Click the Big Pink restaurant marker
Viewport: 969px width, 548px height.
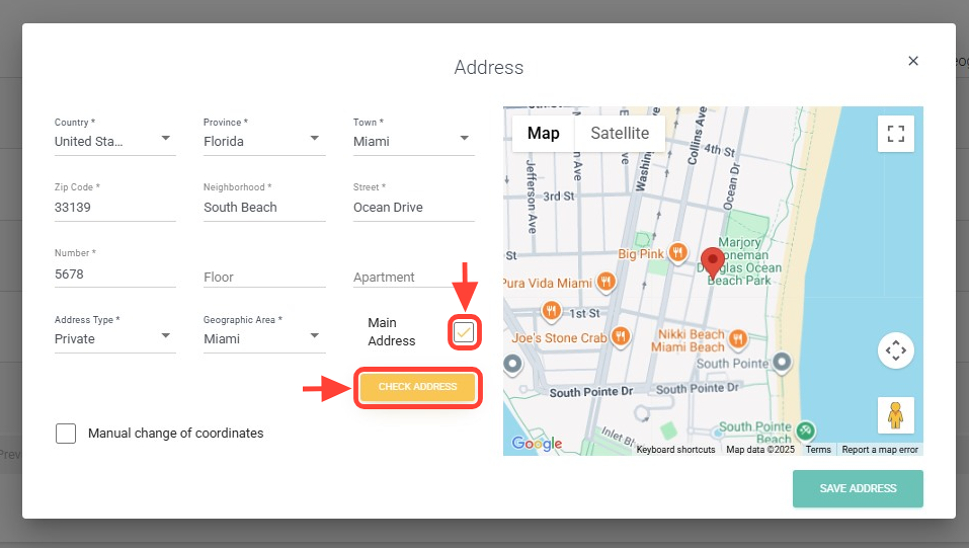(678, 253)
